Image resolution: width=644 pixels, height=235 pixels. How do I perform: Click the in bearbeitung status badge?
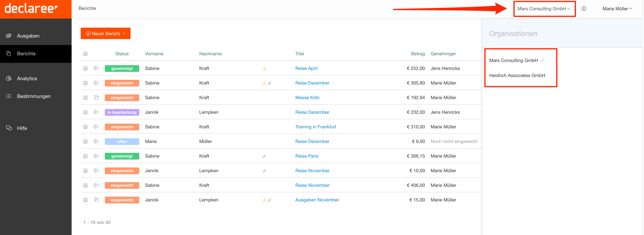point(122,112)
